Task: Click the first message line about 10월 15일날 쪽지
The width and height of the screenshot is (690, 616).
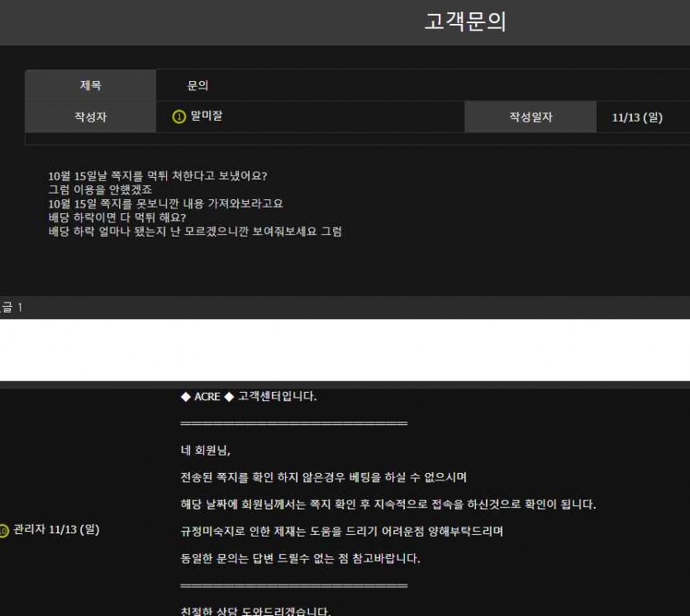Action: point(157,175)
